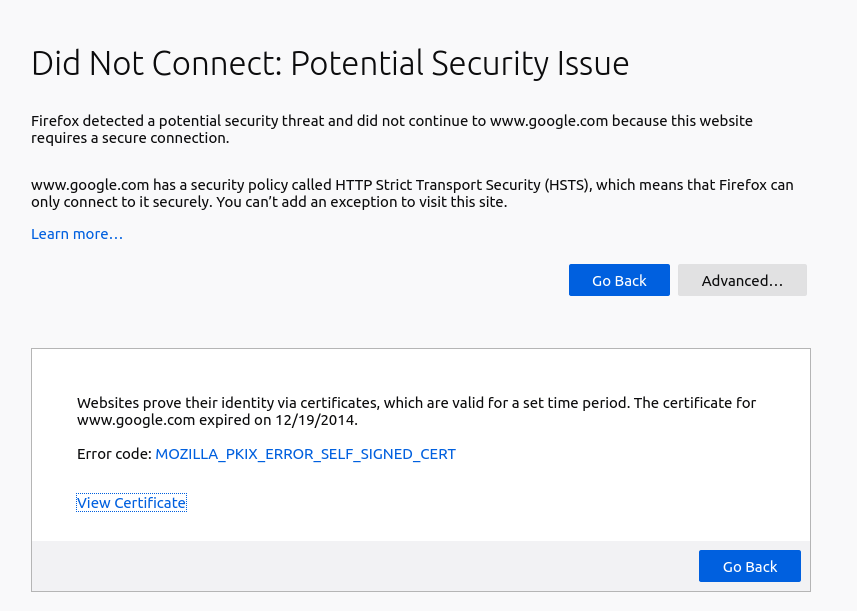Click the gray footer bar of details panel
The width and height of the screenshot is (857, 611).
click(x=360, y=566)
